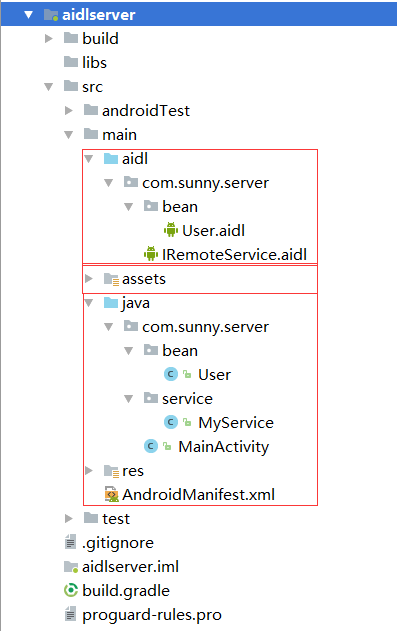
Task: Click the aidlserver module icon
Action: pos(51,15)
